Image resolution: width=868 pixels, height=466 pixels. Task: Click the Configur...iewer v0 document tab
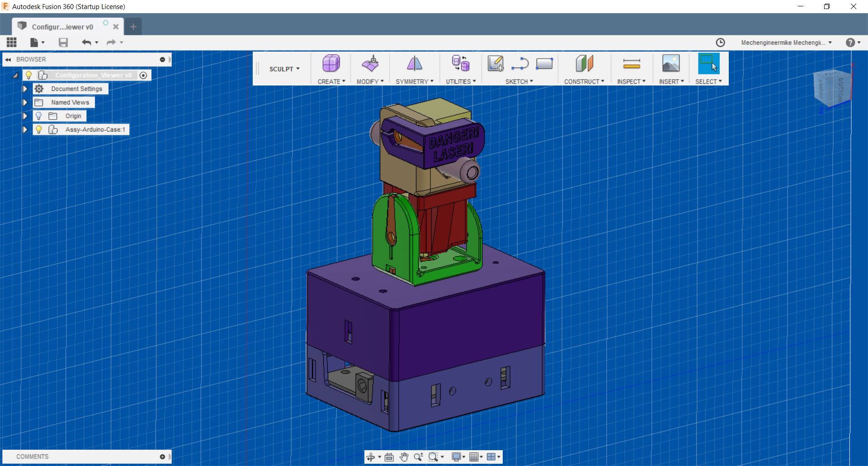pos(63,26)
